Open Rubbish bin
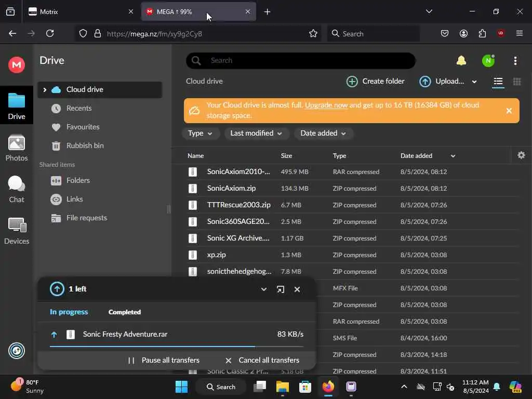Viewport: 532px width, 399px height. tap(85, 145)
